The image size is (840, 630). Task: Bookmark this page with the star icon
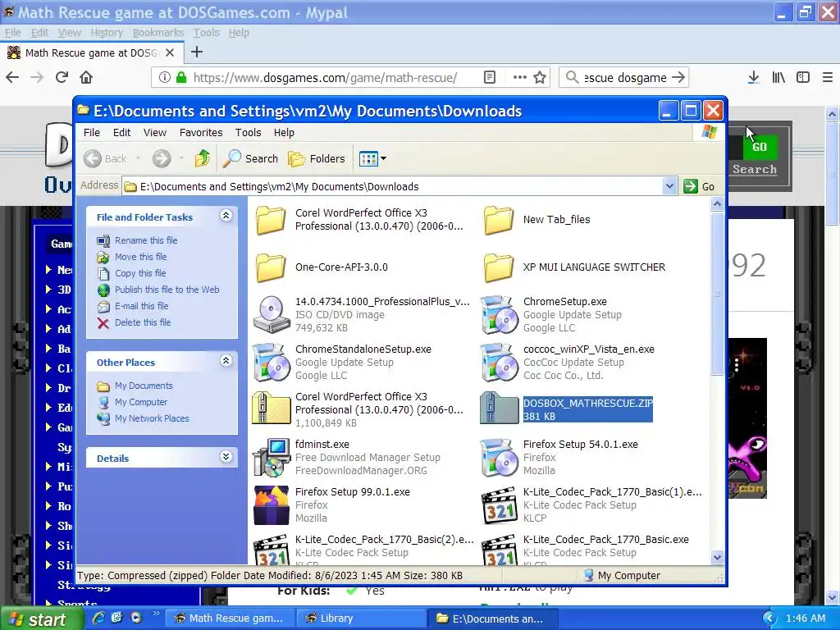pos(540,77)
